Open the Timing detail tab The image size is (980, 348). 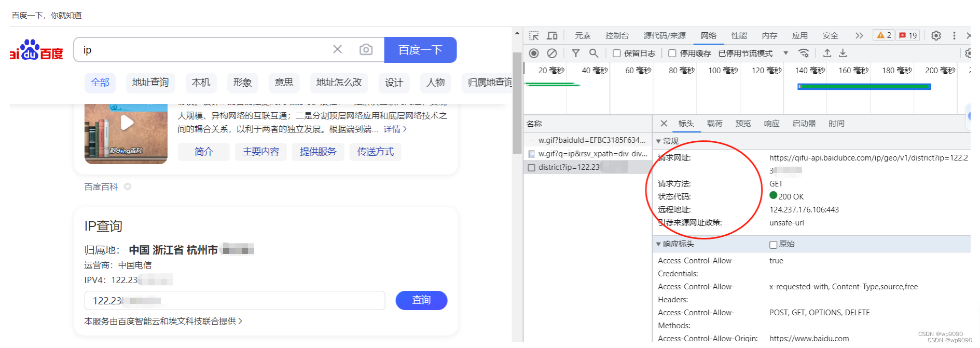(836, 123)
